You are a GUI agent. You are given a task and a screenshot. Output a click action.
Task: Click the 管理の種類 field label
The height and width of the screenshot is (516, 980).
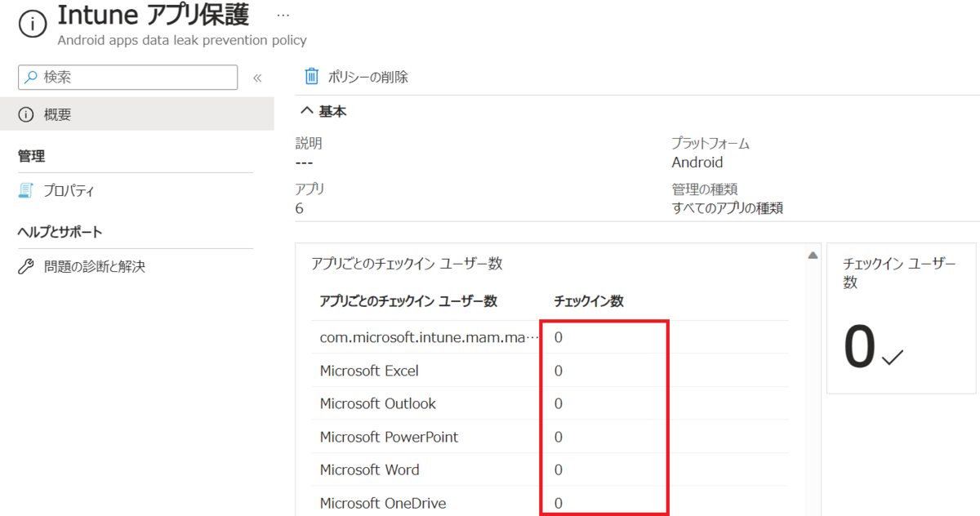705,189
